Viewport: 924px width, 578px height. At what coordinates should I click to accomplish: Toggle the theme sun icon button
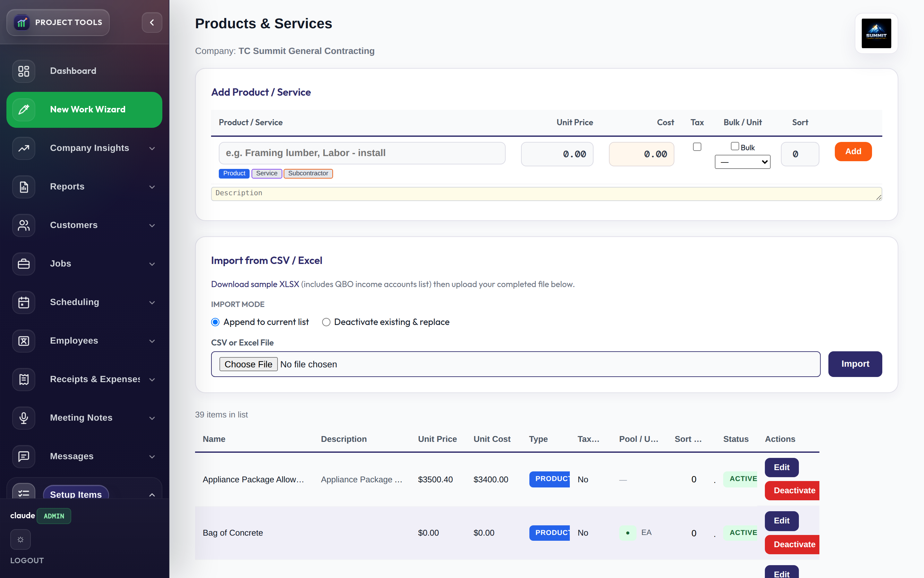(x=20, y=539)
